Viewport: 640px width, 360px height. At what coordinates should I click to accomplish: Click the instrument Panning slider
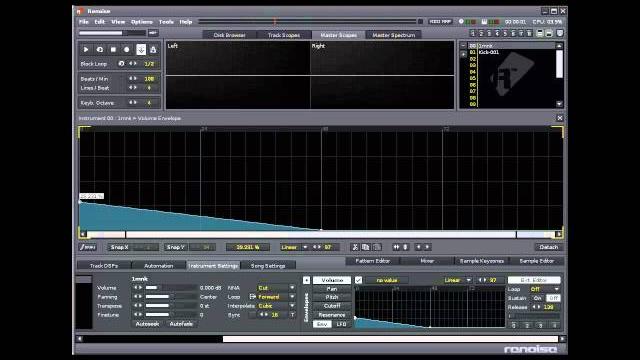171,296
